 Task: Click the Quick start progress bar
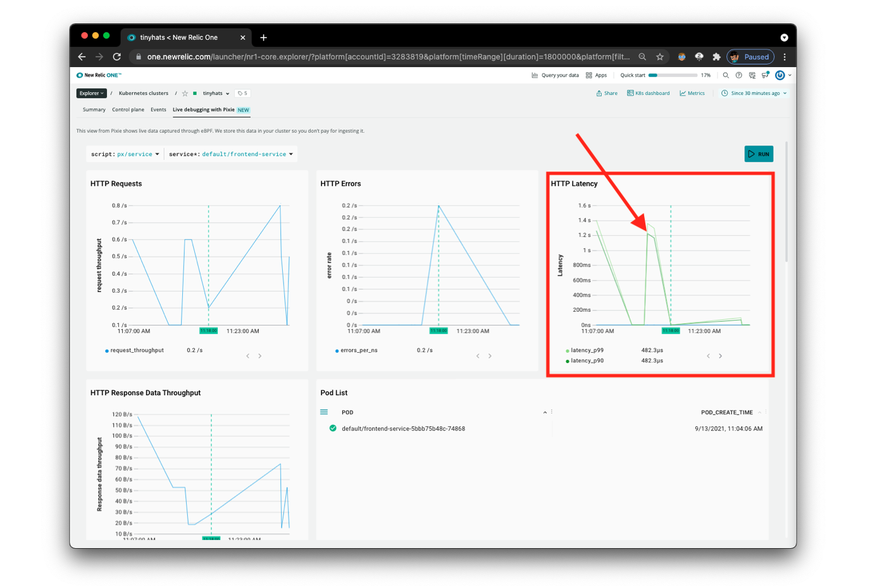(x=673, y=75)
